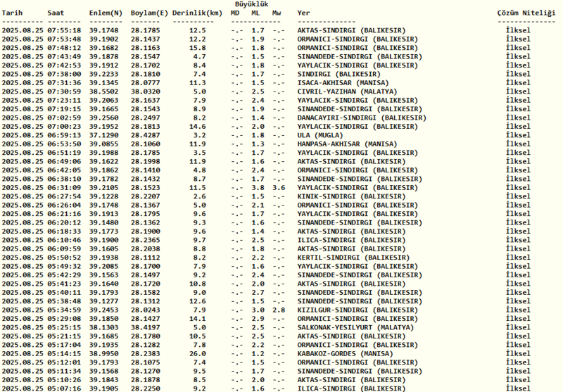563x392 pixels.
Task: Click the Tarih column header
Action: [x=12, y=13]
